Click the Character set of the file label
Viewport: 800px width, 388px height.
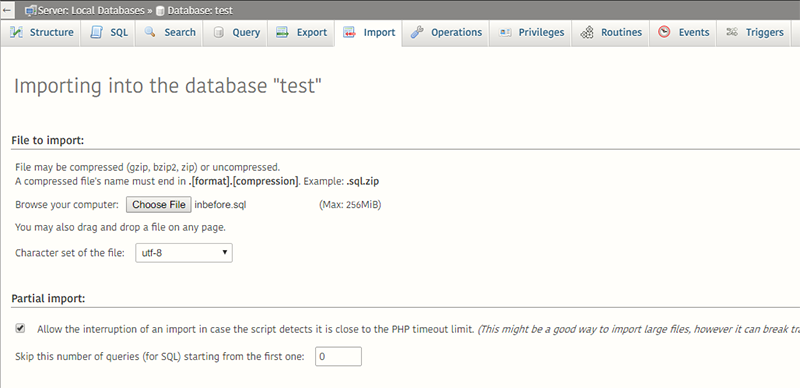pyautogui.click(x=69, y=253)
